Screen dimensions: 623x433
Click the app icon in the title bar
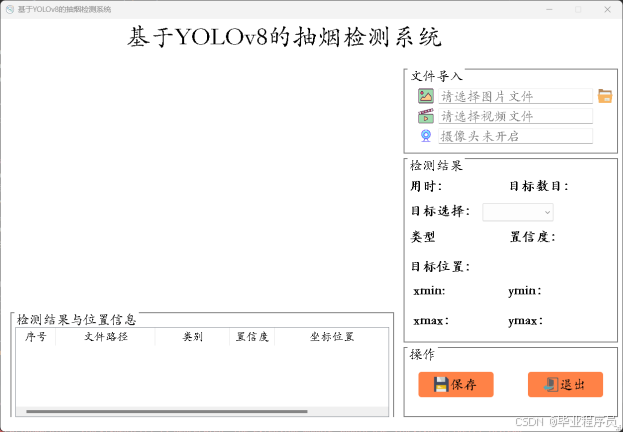click(x=10, y=10)
